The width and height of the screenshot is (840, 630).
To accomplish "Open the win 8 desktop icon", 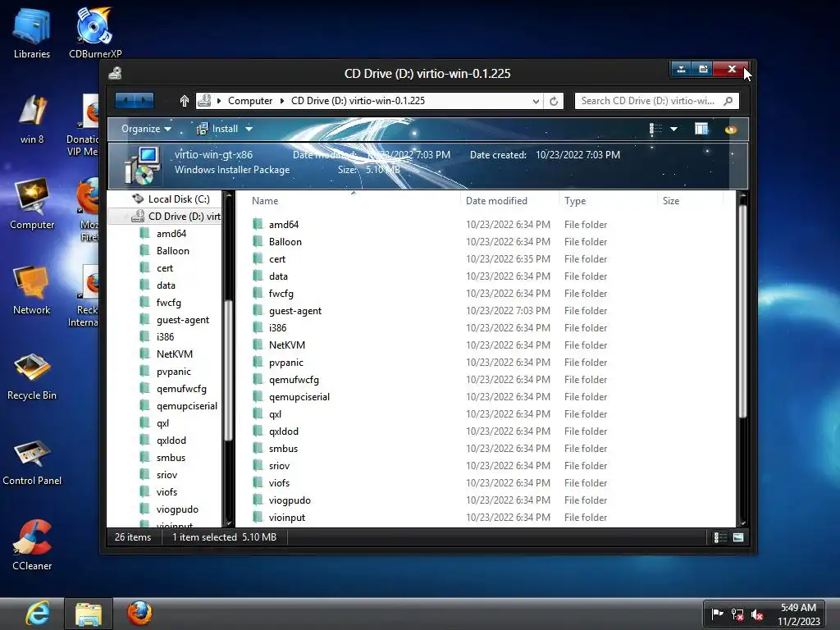I will click(x=32, y=118).
